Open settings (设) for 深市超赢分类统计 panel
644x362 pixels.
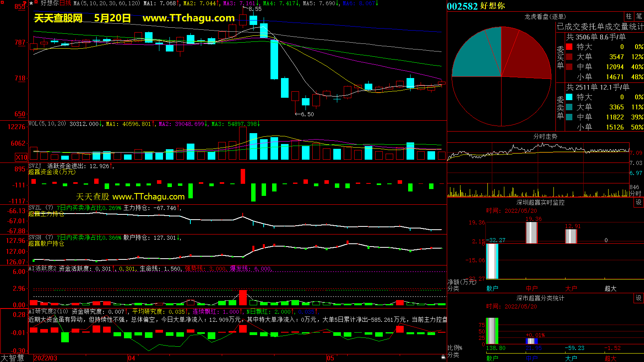coord(638,298)
